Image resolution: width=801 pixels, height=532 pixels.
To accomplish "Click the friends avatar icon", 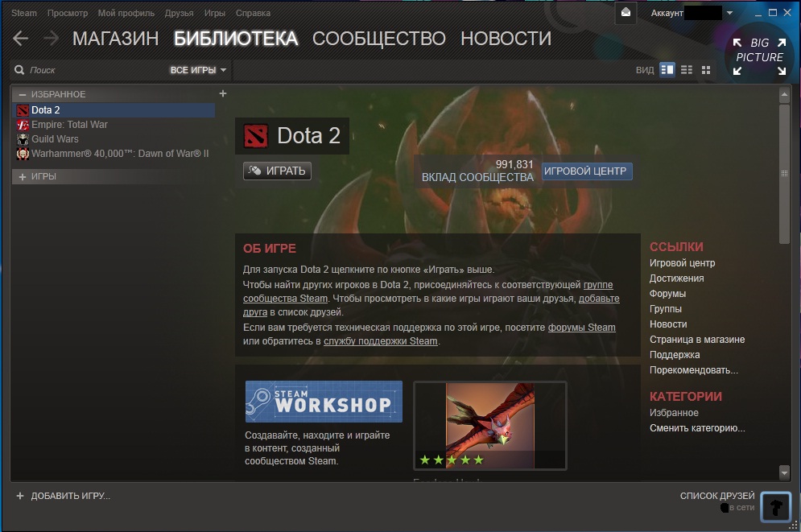I will click(775, 506).
